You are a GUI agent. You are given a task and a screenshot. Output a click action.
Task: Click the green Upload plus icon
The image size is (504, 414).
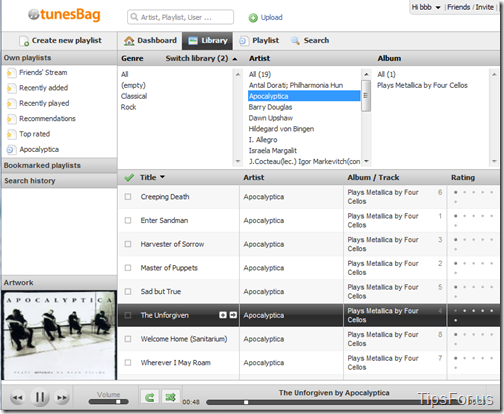[253, 18]
